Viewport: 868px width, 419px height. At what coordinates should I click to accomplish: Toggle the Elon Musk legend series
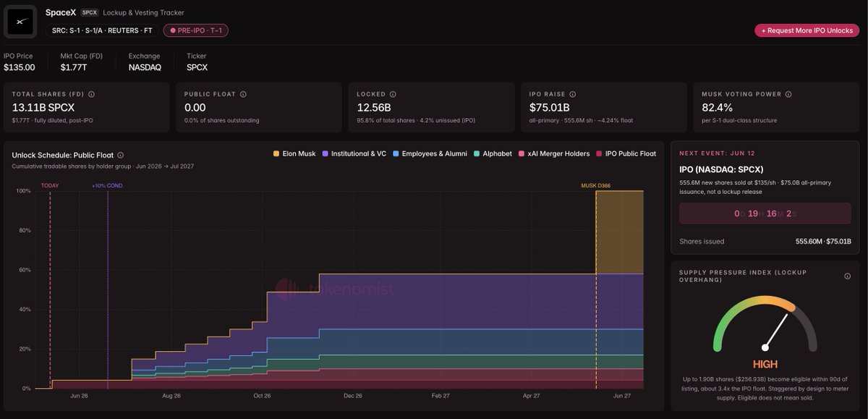[x=294, y=153]
